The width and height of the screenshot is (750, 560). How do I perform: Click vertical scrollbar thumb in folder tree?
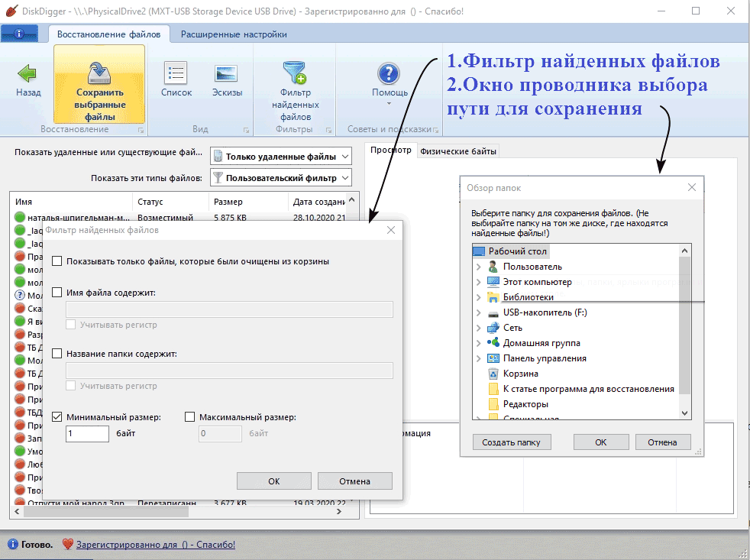point(684,325)
